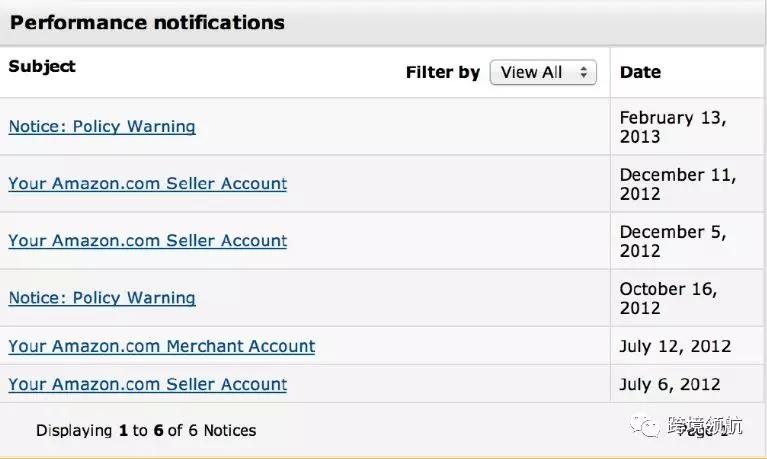Select the December 11, 2012 date cell
The width and height of the screenshot is (767, 459).
tap(677, 184)
